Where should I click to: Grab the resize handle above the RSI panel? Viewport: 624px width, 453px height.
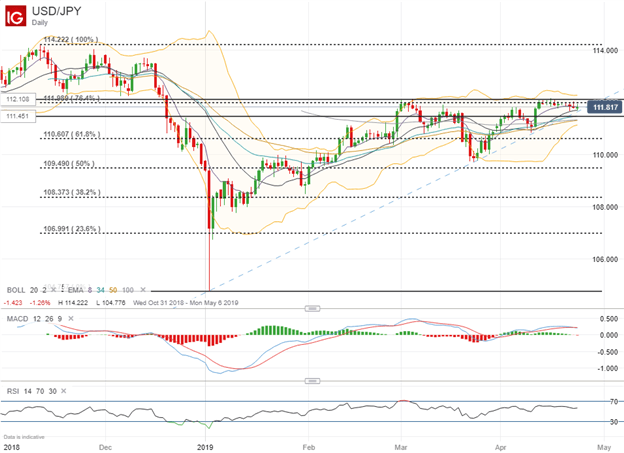[x=312, y=381]
